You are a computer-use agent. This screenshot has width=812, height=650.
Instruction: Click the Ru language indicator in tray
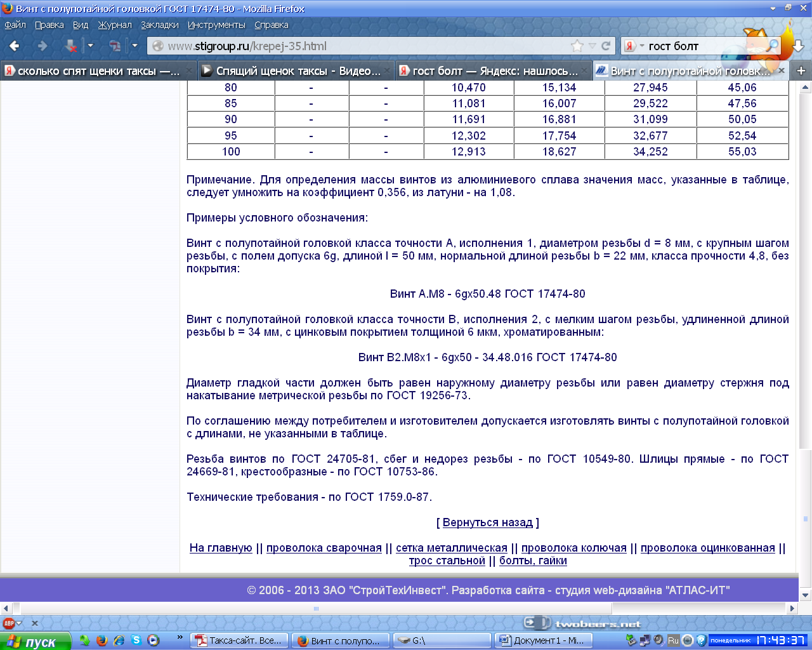point(673,640)
